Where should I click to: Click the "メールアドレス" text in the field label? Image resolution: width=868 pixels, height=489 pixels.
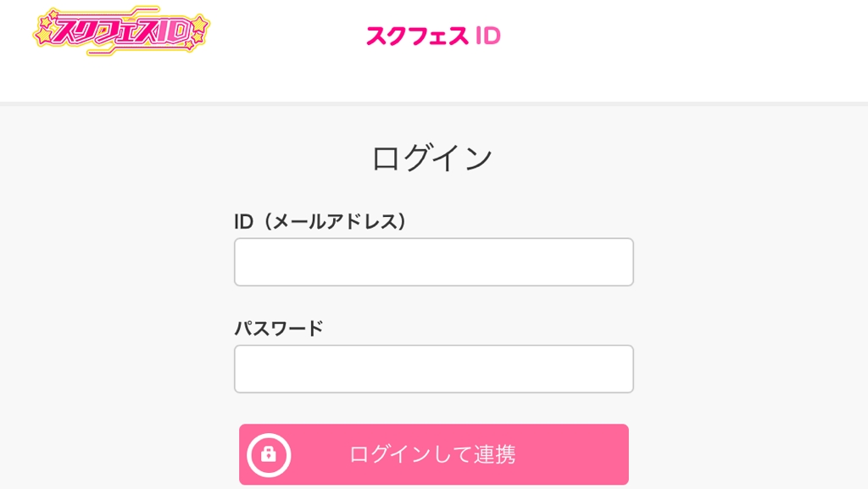pyautogui.click(x=332, y=221)
